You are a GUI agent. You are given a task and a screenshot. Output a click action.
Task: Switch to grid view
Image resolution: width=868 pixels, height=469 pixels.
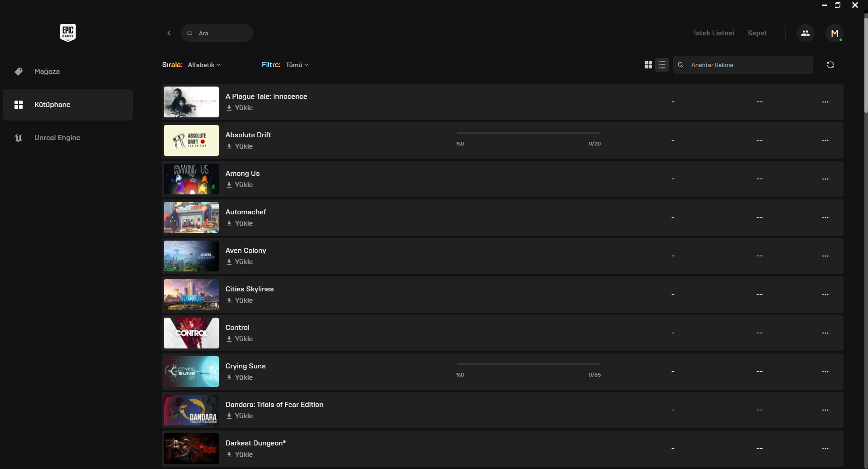(648, 65)
